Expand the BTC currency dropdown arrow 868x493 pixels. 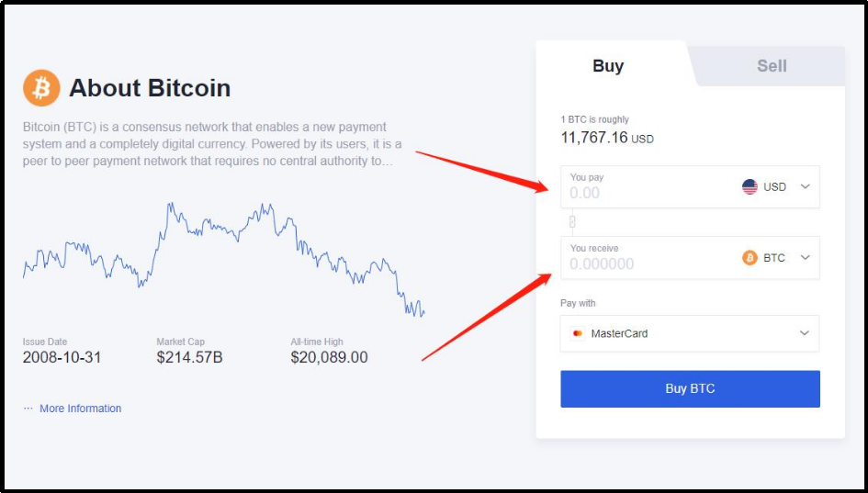click(x=806, y=258)
